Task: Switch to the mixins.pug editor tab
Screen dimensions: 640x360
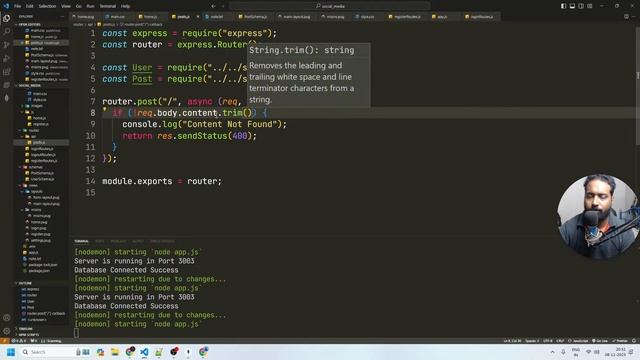Action: pyautogui.click(x=335, y=17)
